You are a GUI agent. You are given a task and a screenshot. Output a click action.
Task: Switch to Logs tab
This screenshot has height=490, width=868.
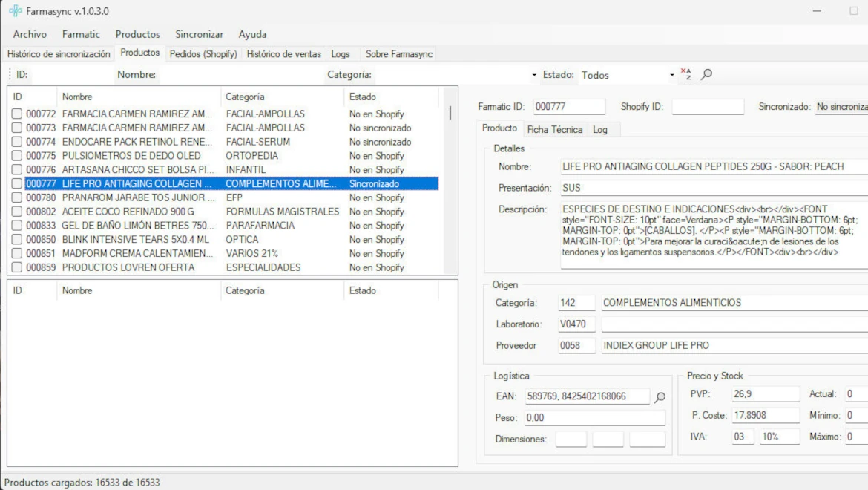pos(341,53)
